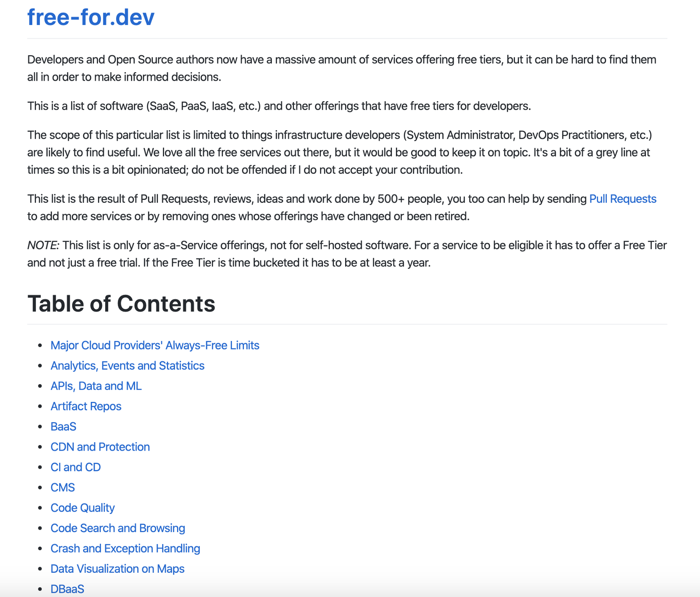This screenshot has height=597, width=700.
Task: Click the CI and CD link
Action: 75,467
